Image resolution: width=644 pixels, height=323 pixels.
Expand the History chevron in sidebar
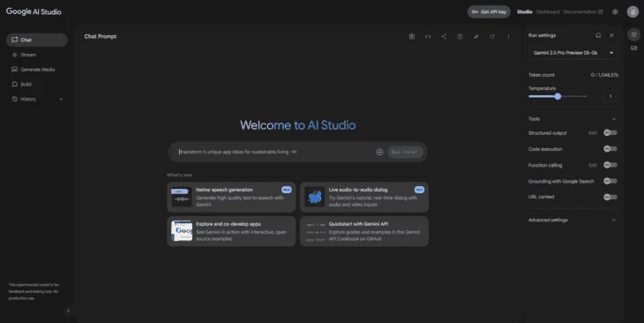(x=61, y=99)
